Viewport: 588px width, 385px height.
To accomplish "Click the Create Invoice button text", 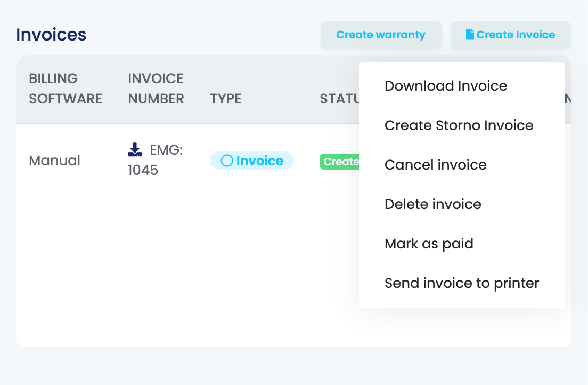I will click(516, 35).
